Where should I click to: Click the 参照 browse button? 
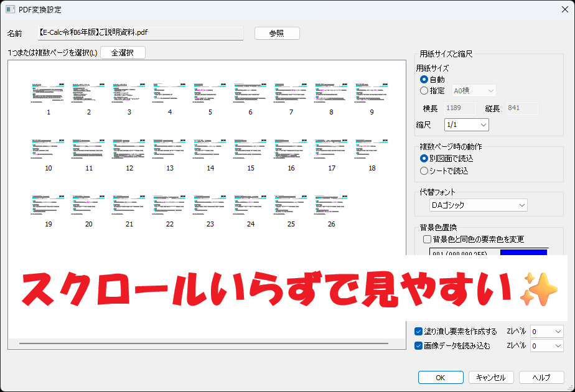pyautogui.click(x=277, y=34)
